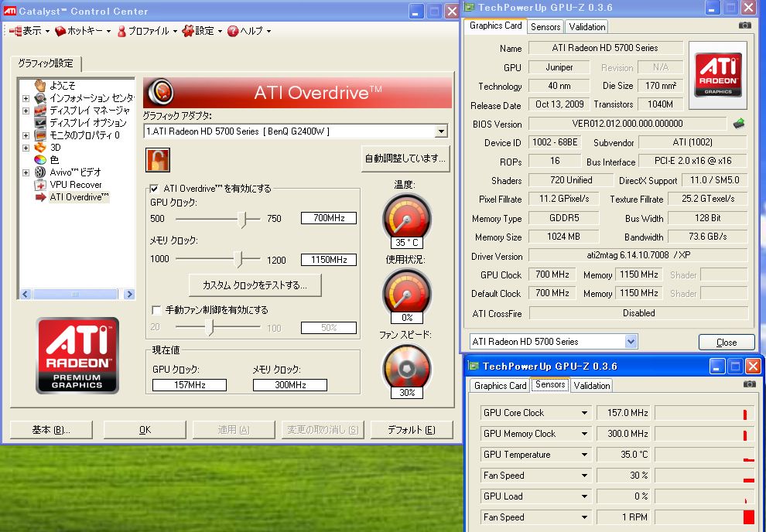
Task: Expand the 3D tree node
Action: [x=26, y=148]
